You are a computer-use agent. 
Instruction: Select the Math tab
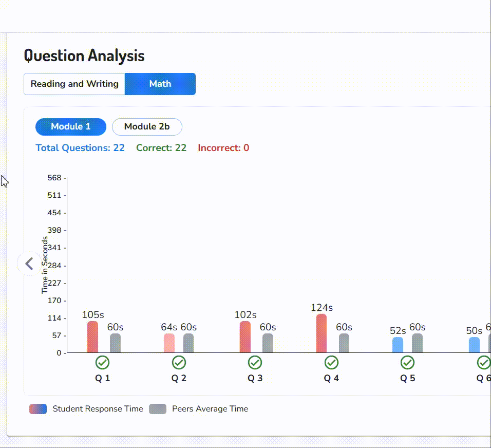(160, 84)
